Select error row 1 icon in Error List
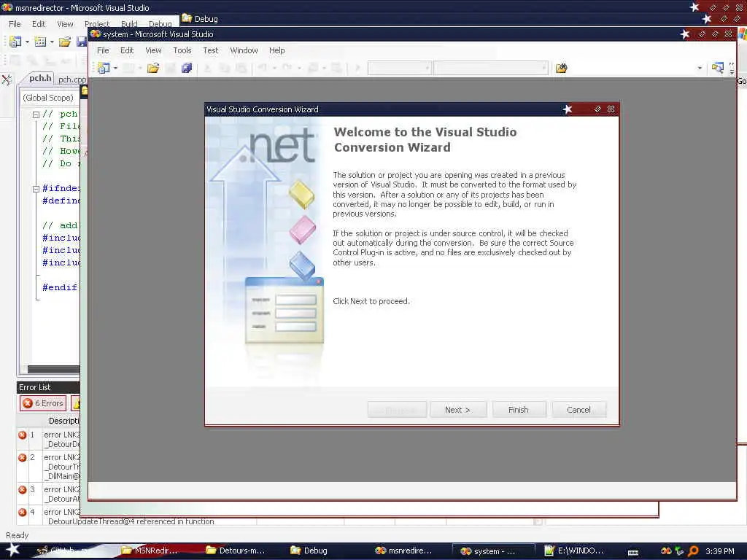747x560 pixels. (x=23, y=435)
